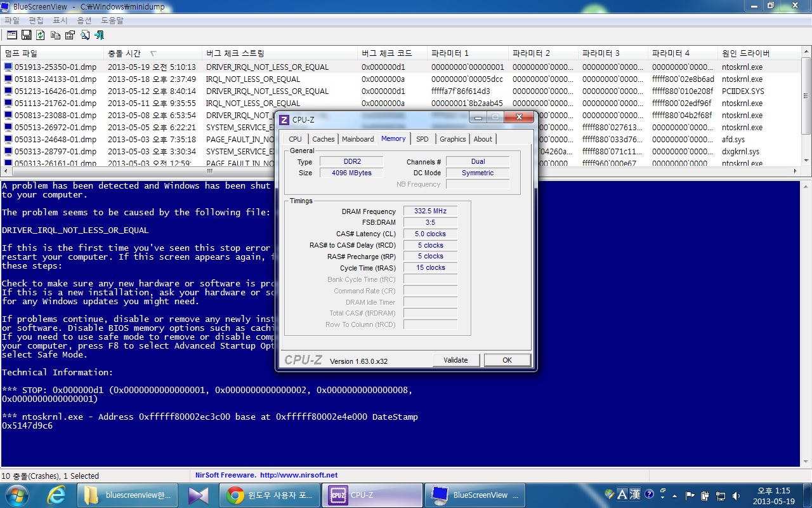Click the DRAM Frequency 332.5 MHz field
The image size is (812, 508).
(430, 211)
